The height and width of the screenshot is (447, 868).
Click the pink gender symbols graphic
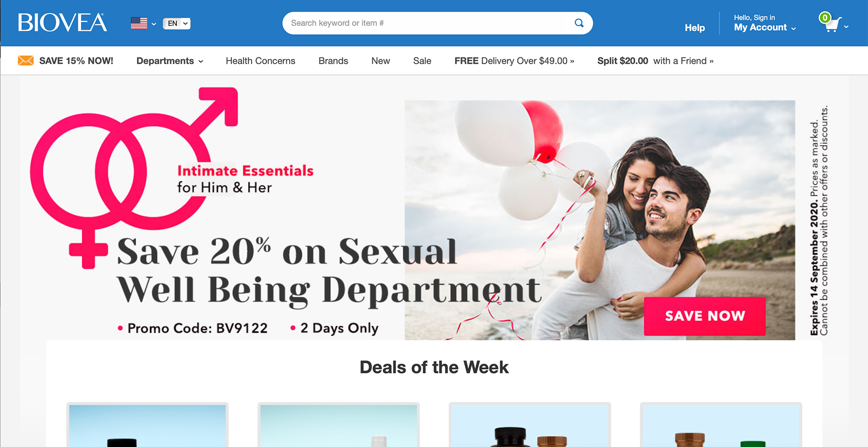[134, 178]
